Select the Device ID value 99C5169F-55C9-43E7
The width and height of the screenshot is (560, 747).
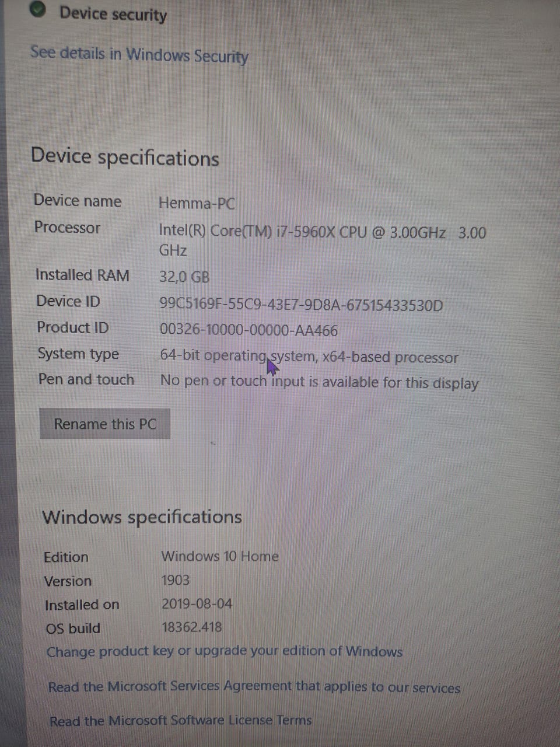(x=302, y=305)
